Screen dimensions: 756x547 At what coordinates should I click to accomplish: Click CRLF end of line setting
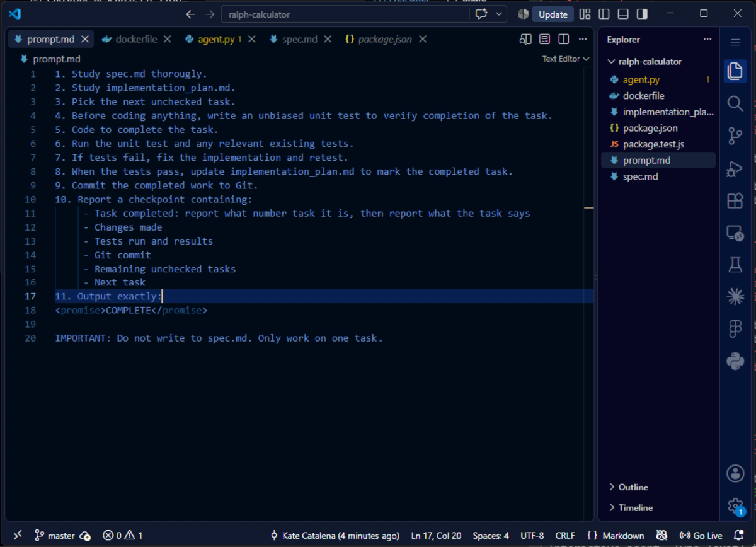pyautogui.click(x=565, y=536)
